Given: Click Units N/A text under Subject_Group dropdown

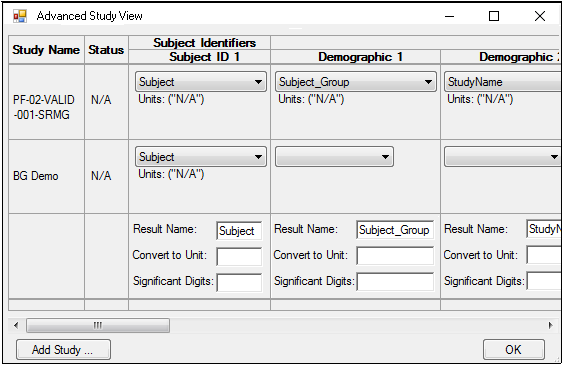Looking at the screenshot, I should [x=311, y=99].
